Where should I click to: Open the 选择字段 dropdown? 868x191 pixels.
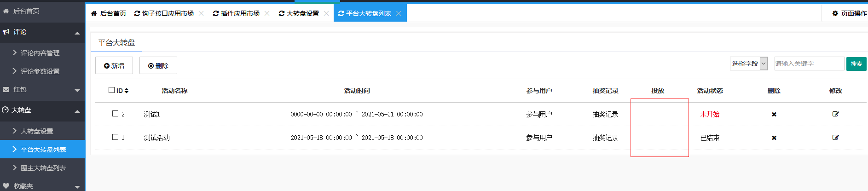(748, 64)
